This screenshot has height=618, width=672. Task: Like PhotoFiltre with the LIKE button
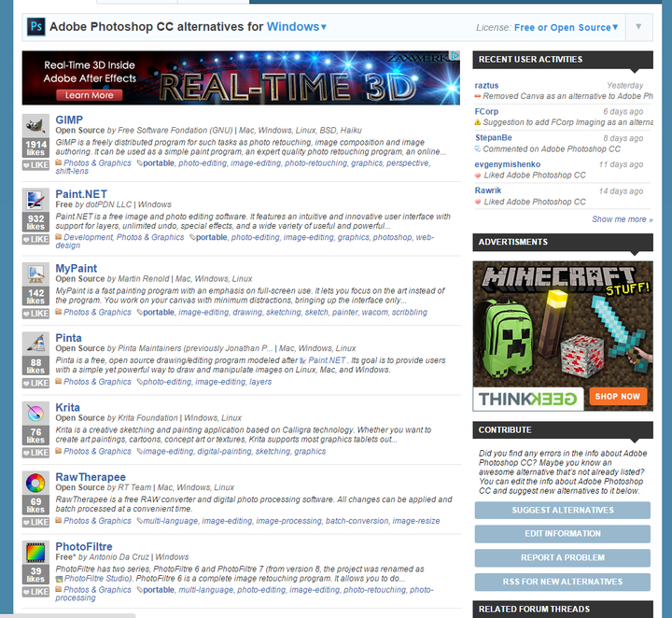(35, 592)
